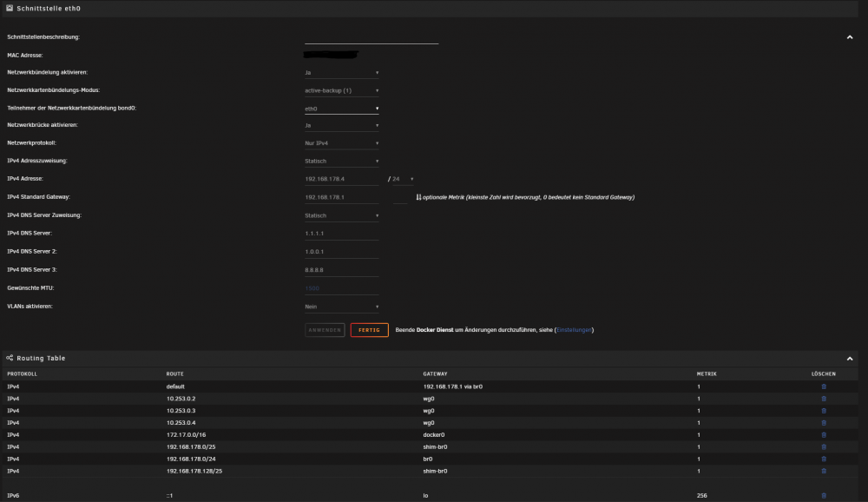Click the Routing Table header icon
868x502 pixels.
point(10,358)
